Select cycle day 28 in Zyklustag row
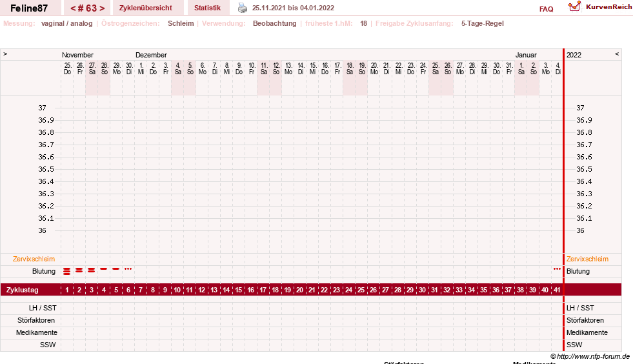 tap(397, 290)
